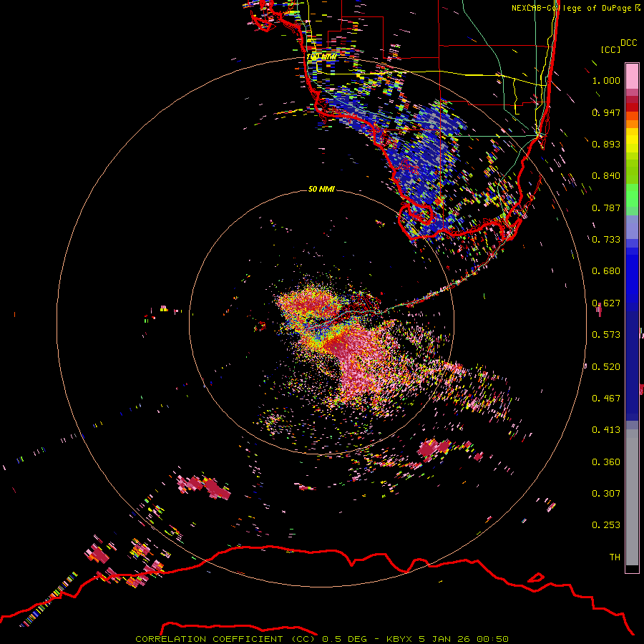Viewport: 644px width, 644px height.
Task: Select the 0.787 legend value
Action: (606, 208)
